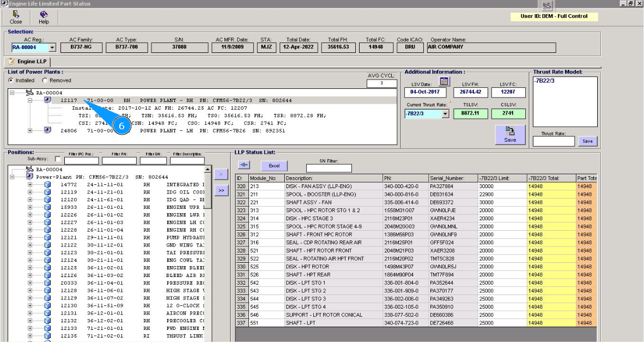Click the engine icon for power plant 24806
The image size is (644, 343).
[47, 130]
